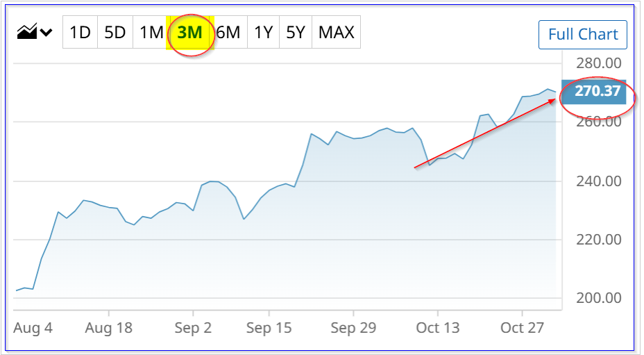Click the 200.00 price axis label

pos(599,298)
